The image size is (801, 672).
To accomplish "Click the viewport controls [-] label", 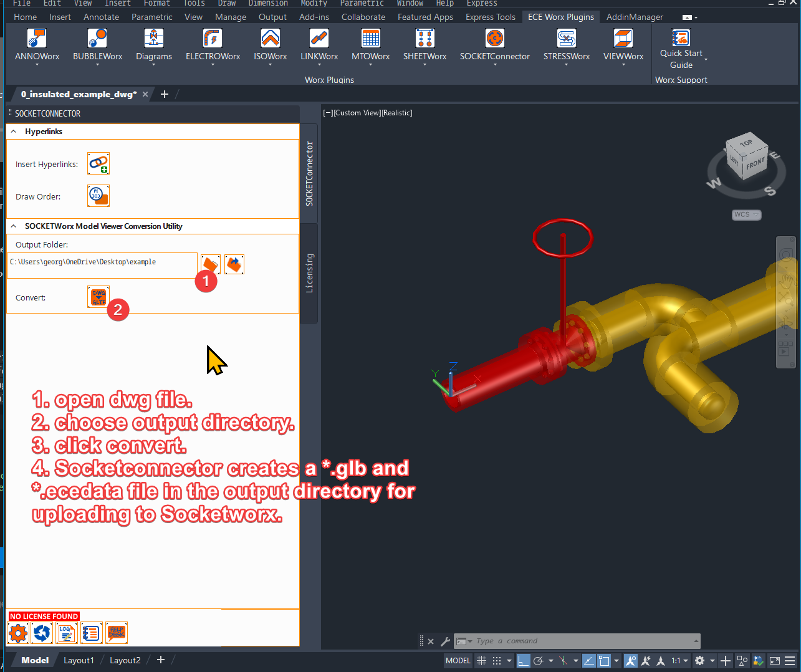I will pyautogui.click(x=328, y=113).
